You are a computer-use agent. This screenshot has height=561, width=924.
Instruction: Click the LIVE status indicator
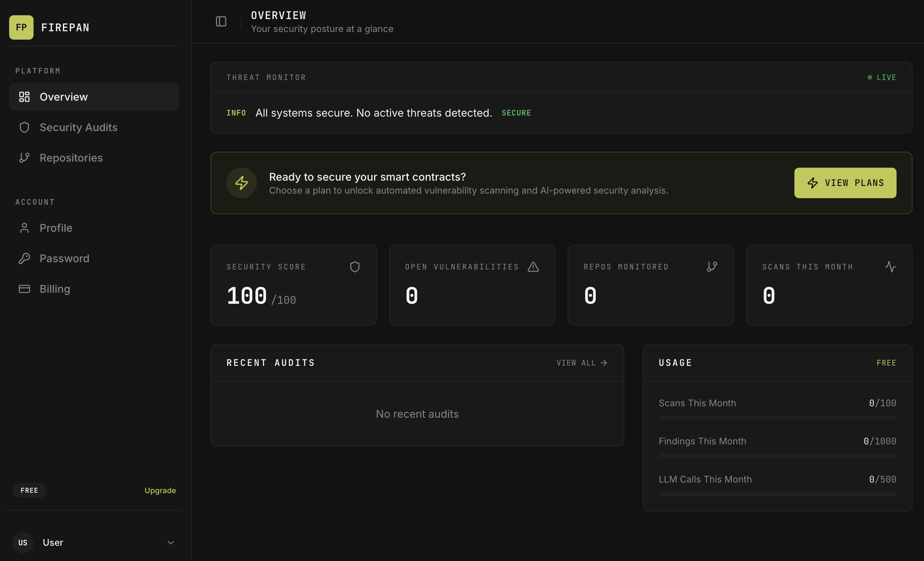click(x=882, y=77)
